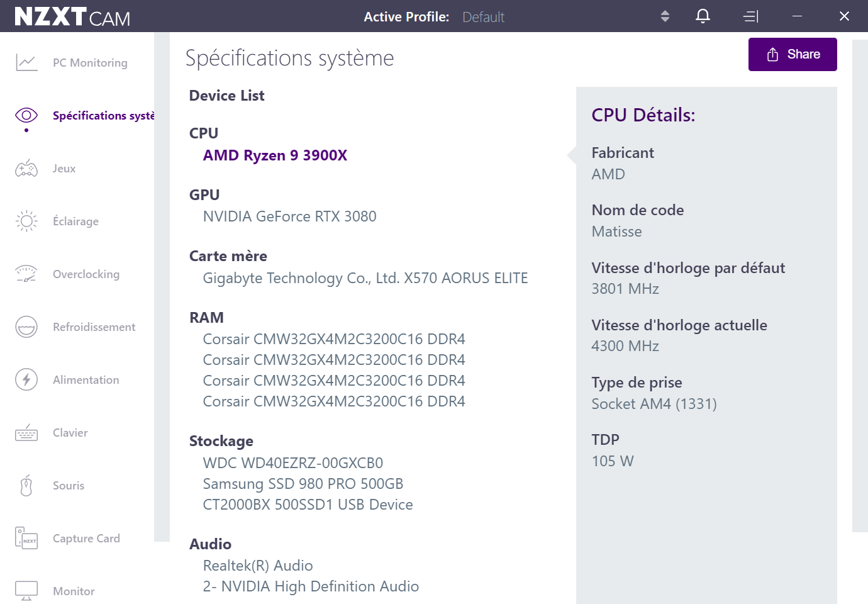
Task: Select NVIDIA GeForce RTX 3080 device
Action: [x=289, y=216]
